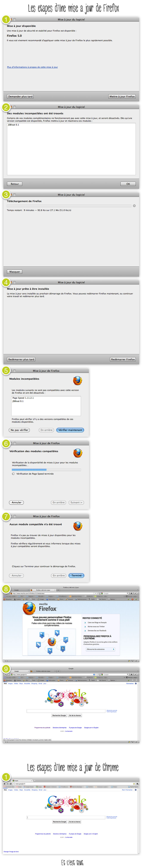Pause the Firefox download with the pause icon

click(134, 206)
